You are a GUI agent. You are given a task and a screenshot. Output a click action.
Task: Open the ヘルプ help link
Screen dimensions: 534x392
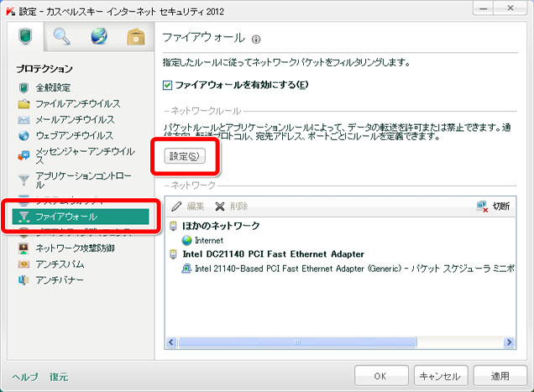[x=25, y=377]
